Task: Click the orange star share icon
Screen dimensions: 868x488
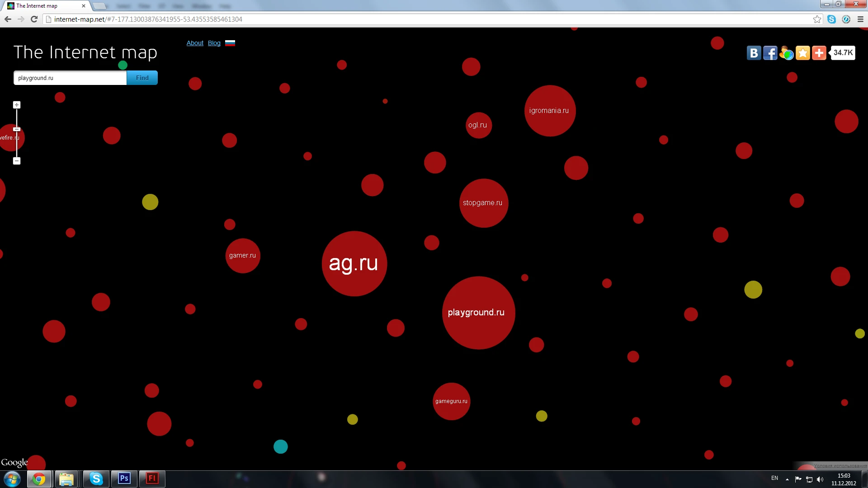Action: click(802, 53)
